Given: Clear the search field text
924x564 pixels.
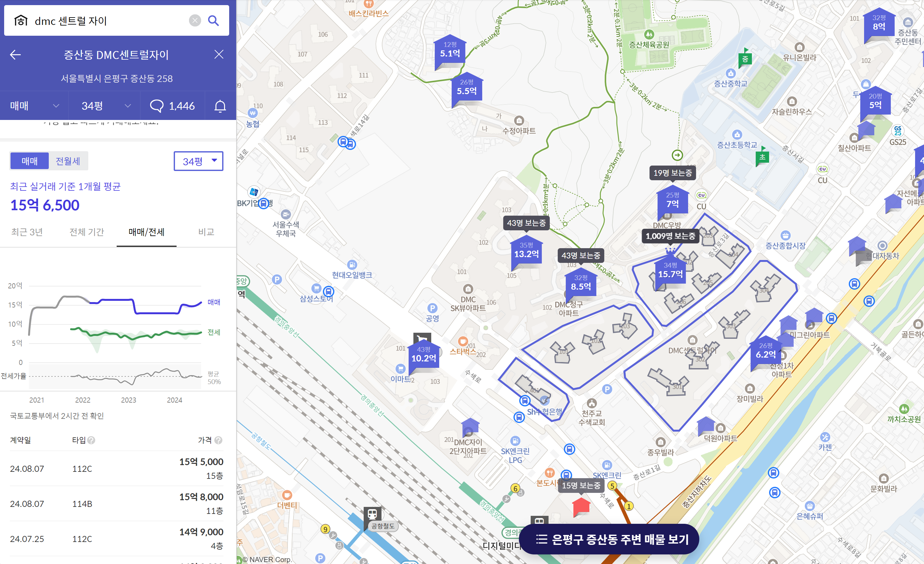Looking at the screenshot, I should coord(195,21).
